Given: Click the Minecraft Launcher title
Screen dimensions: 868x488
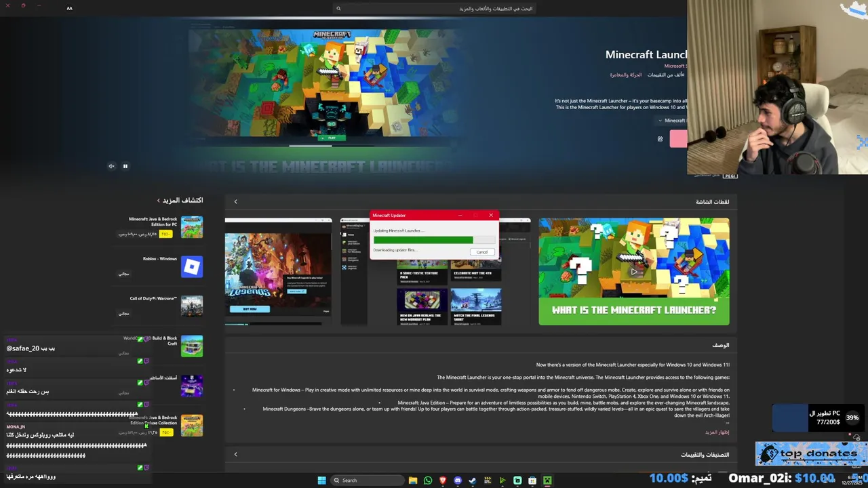Looking at the screenshot, I should coord(646,55).
